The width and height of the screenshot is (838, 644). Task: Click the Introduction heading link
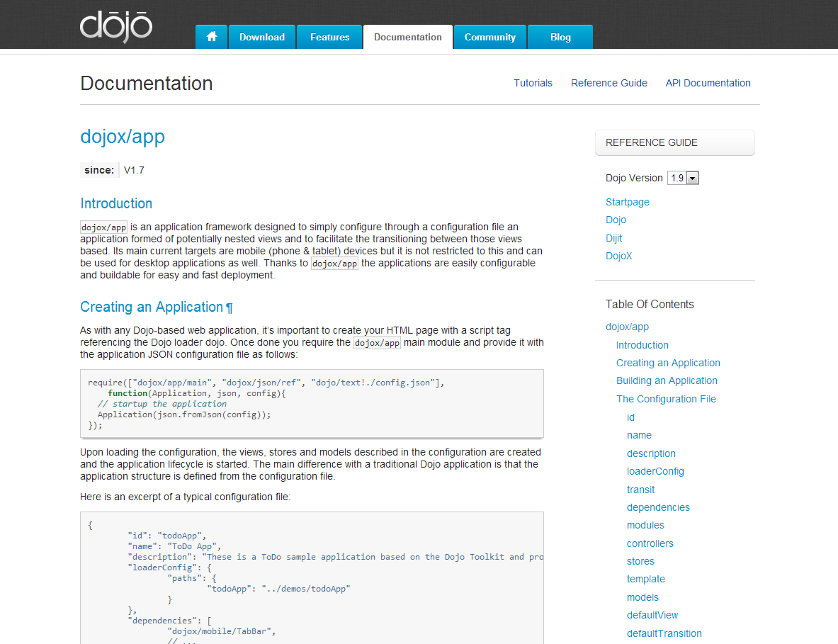point(116,203)
